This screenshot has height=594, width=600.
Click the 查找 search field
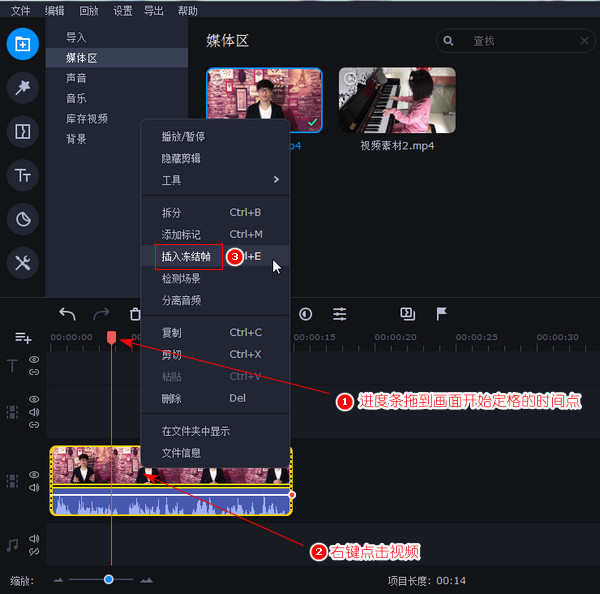(x=515, y=41)
